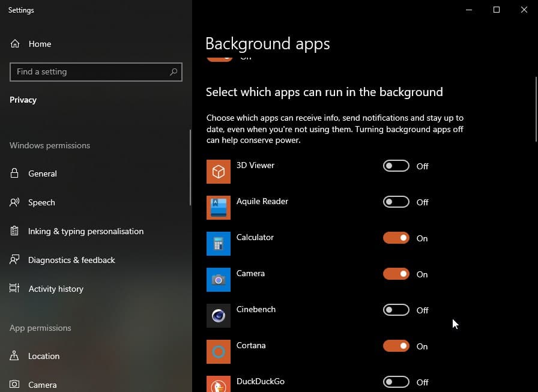This screenshot has width=538, height=392.
Task: Click the search magnifier icon
Action: [x=174, y=71]
